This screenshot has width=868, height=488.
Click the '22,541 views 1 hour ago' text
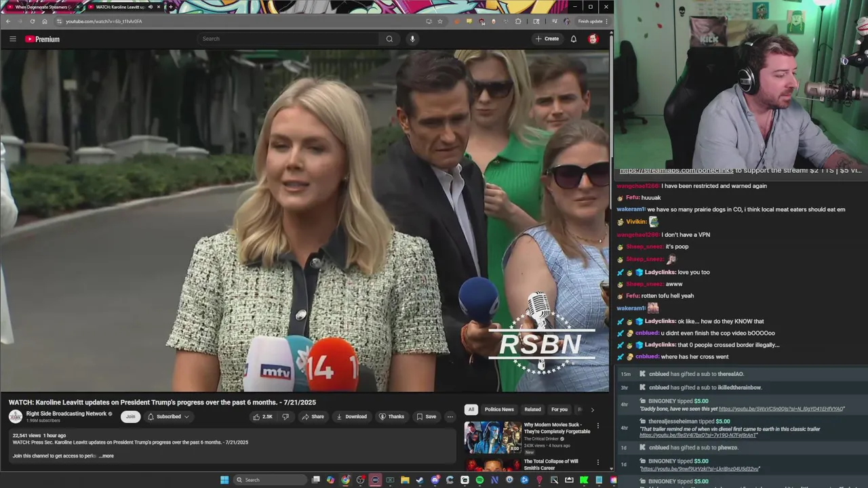point(39,436)
